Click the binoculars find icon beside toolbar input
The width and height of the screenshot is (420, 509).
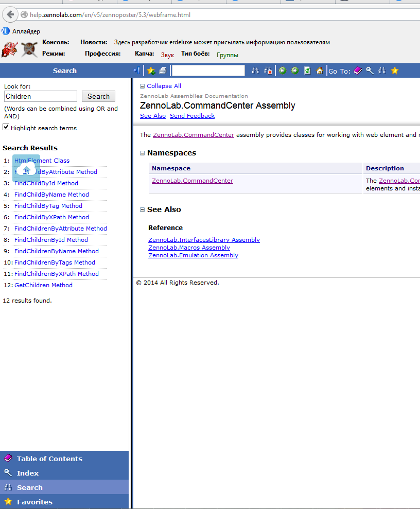click(255, 71)
